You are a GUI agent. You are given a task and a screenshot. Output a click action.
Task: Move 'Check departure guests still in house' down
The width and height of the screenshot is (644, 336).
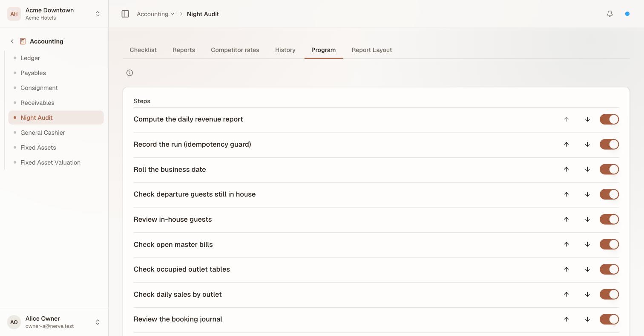587,194
